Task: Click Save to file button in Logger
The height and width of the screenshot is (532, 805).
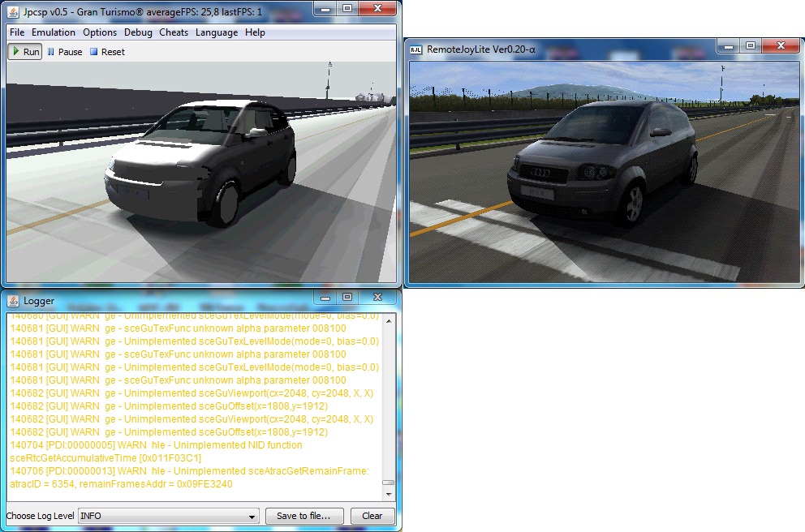Action: (x=303, y=516)
